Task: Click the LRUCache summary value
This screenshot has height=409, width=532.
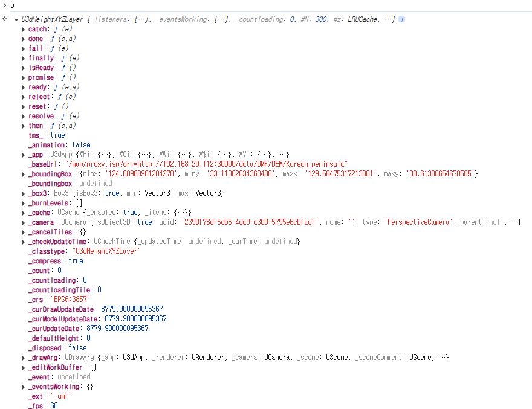Action: (362, 19)
